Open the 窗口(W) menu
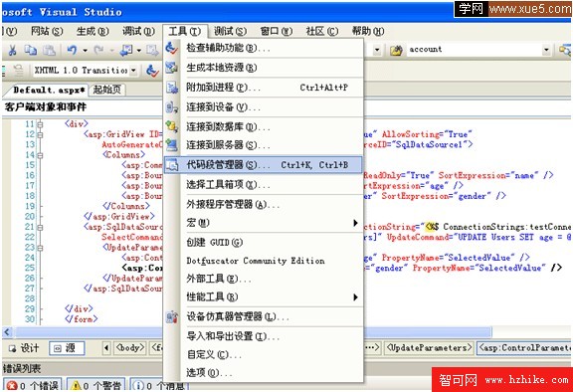573x392 pixels. point(276,32)
